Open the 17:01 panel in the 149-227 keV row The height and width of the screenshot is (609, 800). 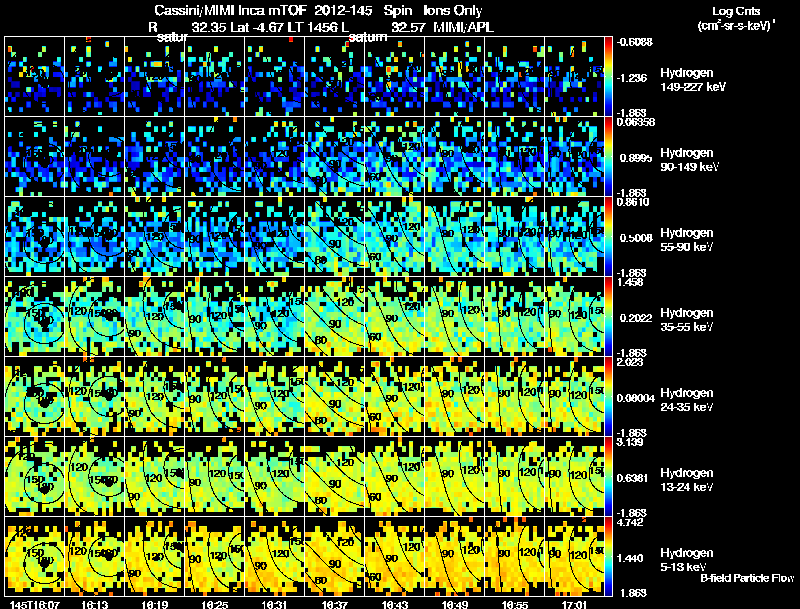click(x=574, y=76)
